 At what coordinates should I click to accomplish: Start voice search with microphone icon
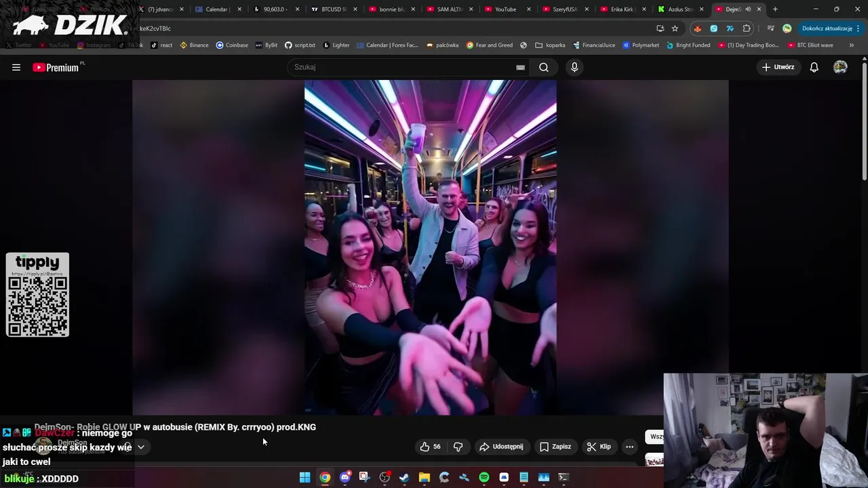click(x=574, y=67)
